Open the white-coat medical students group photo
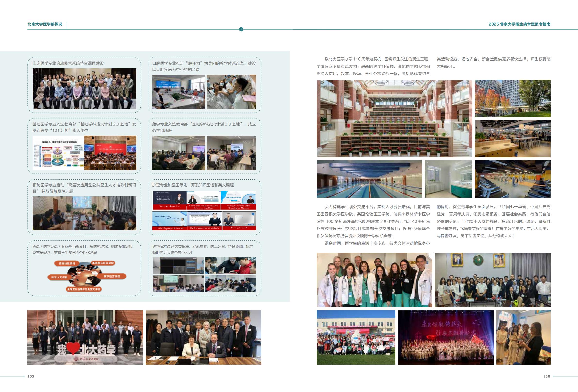Image resolution: width=578 pixels, height=392 pixels. (374, 280)
